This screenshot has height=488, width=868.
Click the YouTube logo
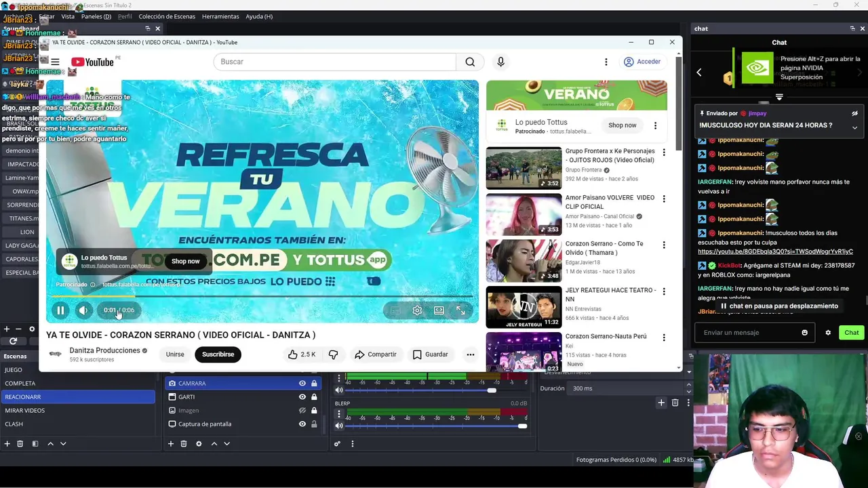click(92, 62)
